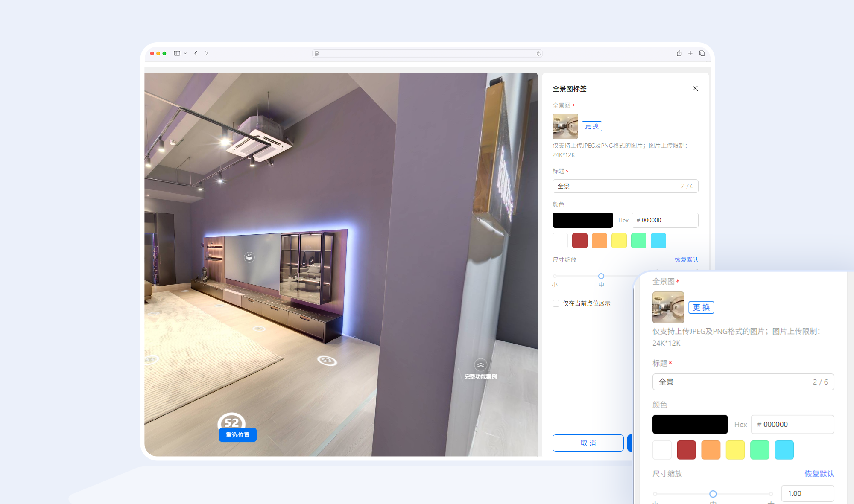Select the green swatch in side panel
This screenshot has width=854, height=504.
(639, 241)
